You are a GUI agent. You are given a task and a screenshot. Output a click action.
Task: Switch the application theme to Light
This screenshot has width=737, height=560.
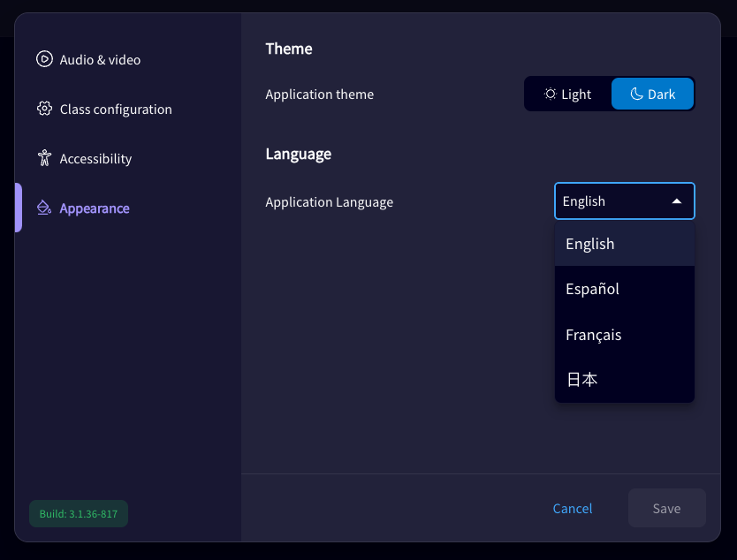(x=570, y=94)
